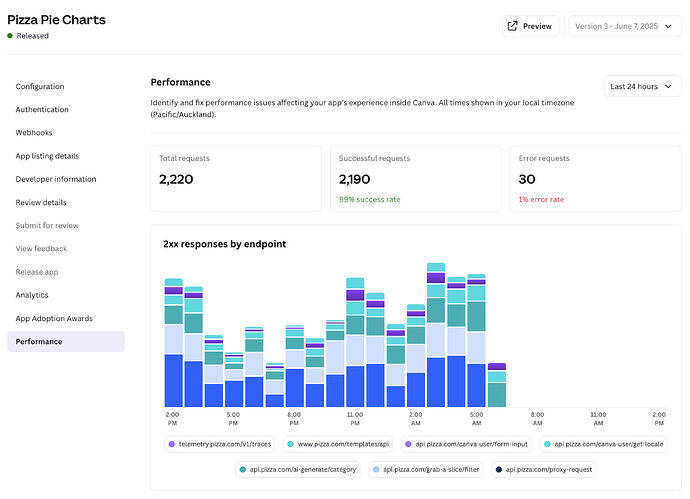
Task: Click the Pizza Pie Charts title
Action: click(56, 20)
